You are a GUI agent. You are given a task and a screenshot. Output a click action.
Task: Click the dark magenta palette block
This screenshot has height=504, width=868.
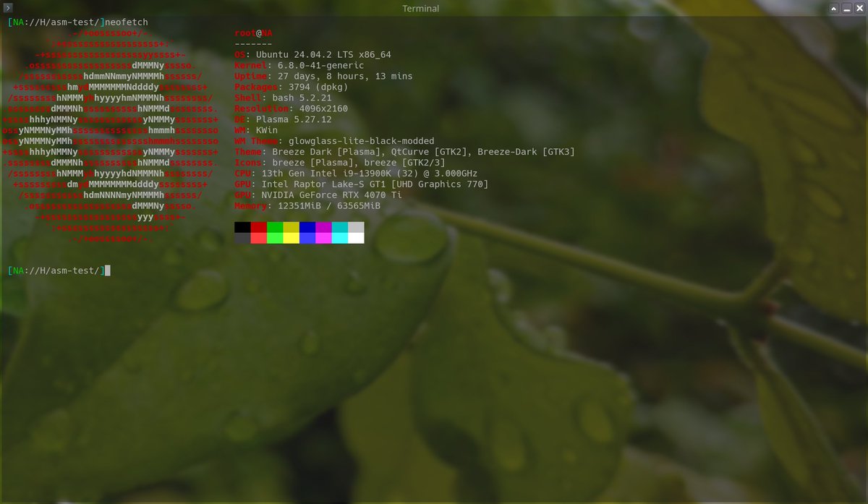[323, 227]
